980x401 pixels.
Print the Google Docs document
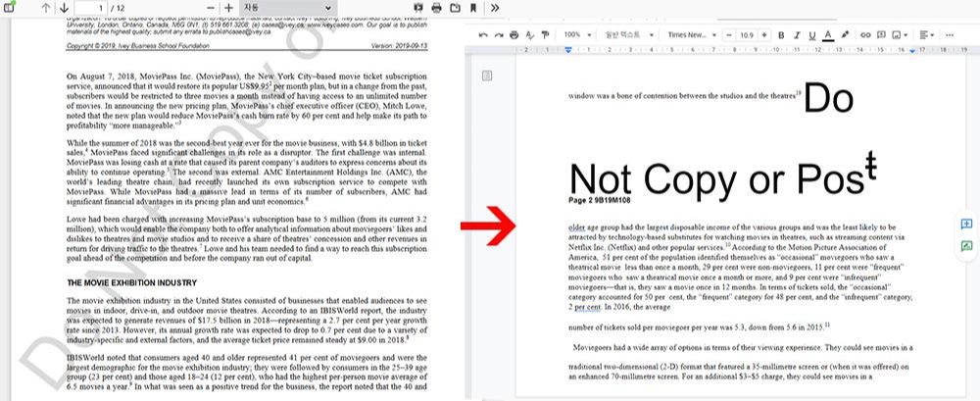pos(514,35)
